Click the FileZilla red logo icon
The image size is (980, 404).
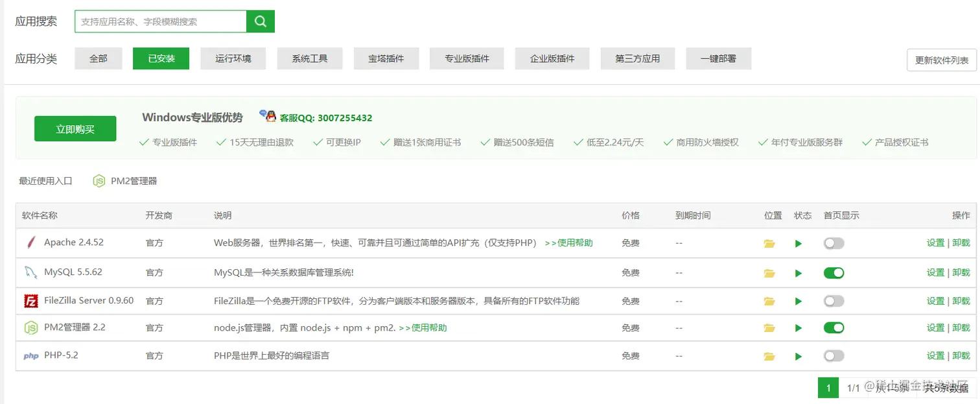(x=30, y=301)
